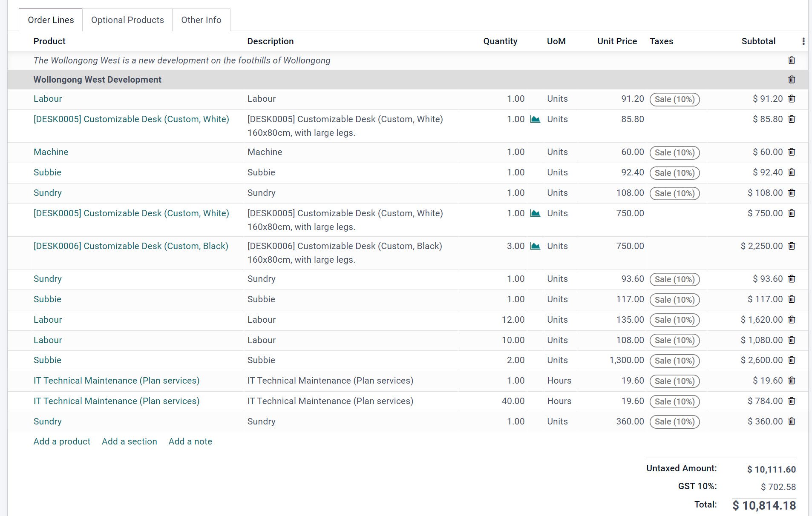This screenshot has width=812, height=516.
Task: Add a section to the order
Action: [130, 441]
